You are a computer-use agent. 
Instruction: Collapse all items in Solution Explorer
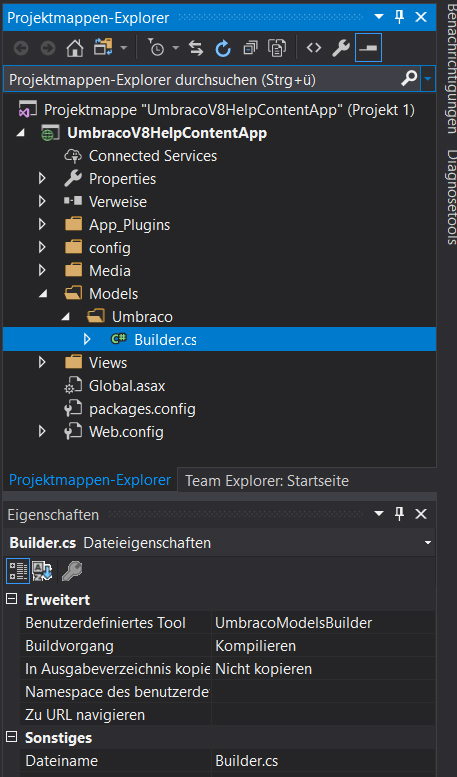point(250,48)
